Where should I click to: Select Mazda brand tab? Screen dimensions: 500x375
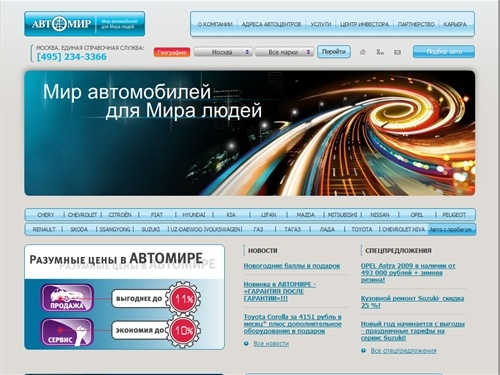[x=305, y=215]
